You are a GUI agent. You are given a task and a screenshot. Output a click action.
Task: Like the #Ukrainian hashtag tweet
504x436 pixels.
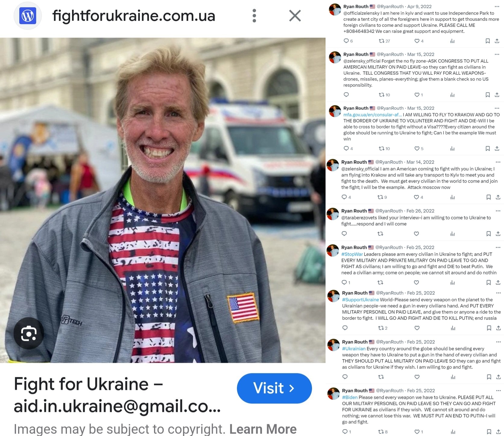(417, 377)
